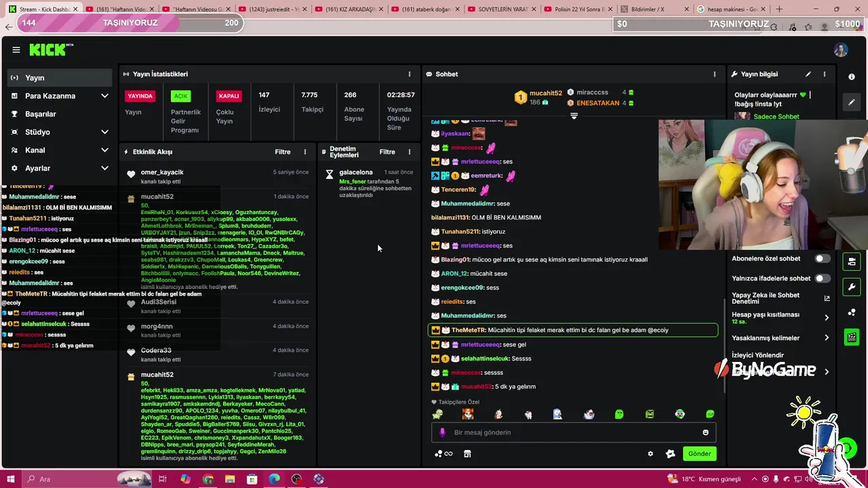Collapse the chat leaderboard arrow
Image resolution: width=868 pixels, height=488 pixels.
click(574, 116)
